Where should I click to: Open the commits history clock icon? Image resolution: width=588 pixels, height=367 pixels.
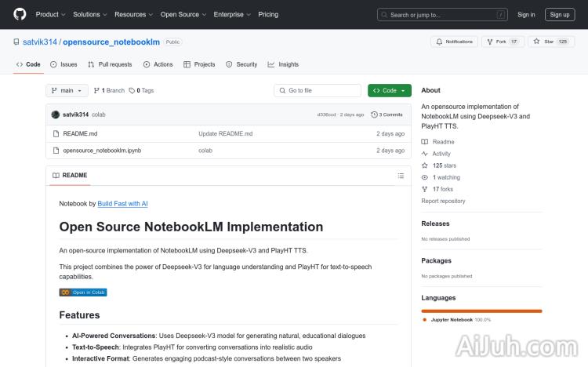click(374, 114)
